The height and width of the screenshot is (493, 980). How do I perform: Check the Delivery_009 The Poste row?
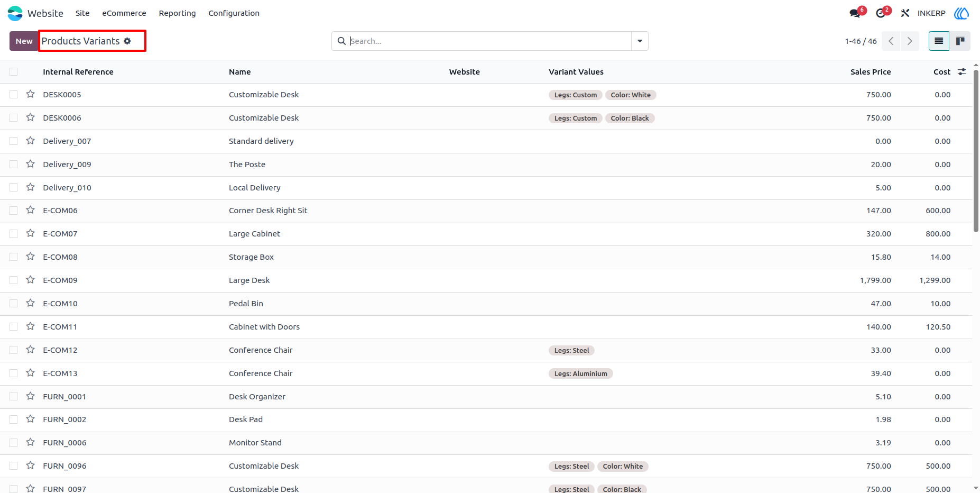pyautogui.click(x=14, y=164)
